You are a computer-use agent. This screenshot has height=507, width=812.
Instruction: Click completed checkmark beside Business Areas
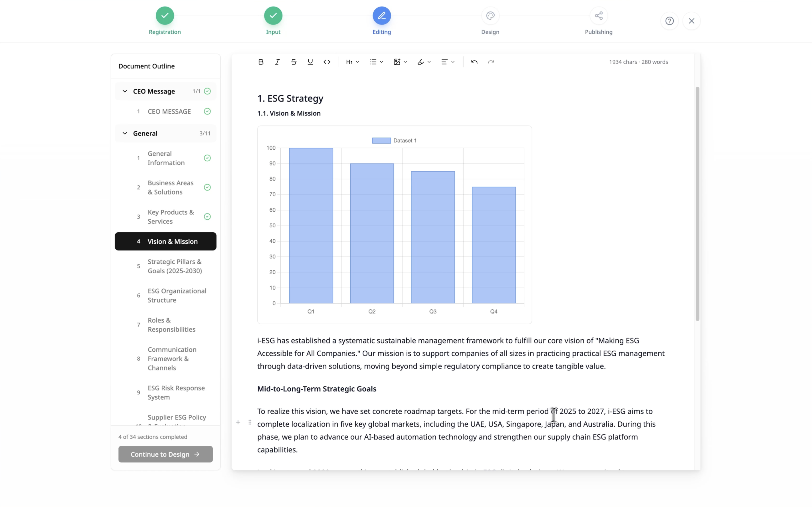coord(207,187)
